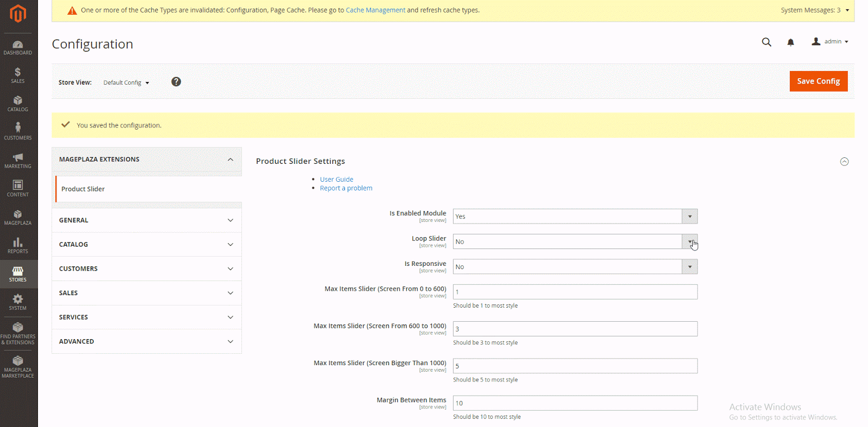Image resolution: width=868 pixels, height=427 pixels.
Task: Go to the Catalog sidebar icon
Action: [18, 104]
